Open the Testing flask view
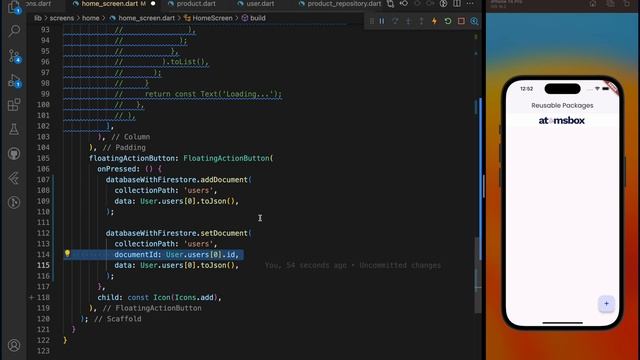Screen dimensions: 640x360 [14, 129]
